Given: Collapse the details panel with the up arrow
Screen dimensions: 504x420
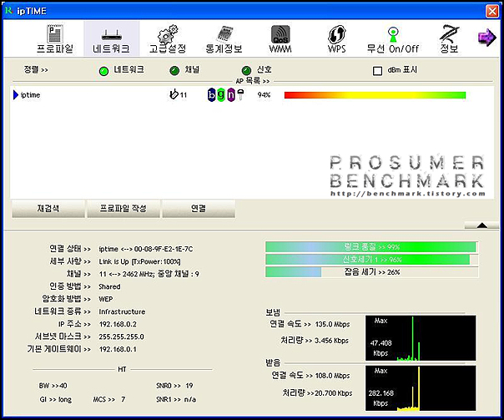Looking at the screenshot, I should [x=481, y=225].
